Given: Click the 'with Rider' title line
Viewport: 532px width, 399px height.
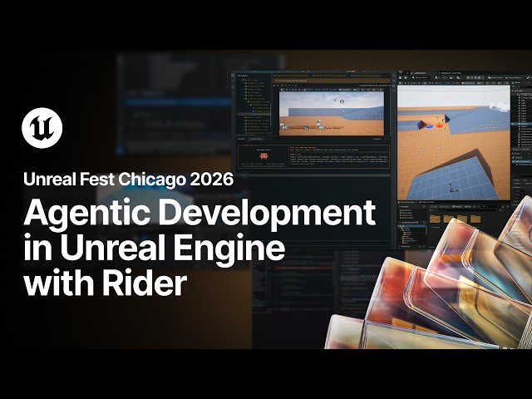Looking at the screenshot, I should coord(106,282).
